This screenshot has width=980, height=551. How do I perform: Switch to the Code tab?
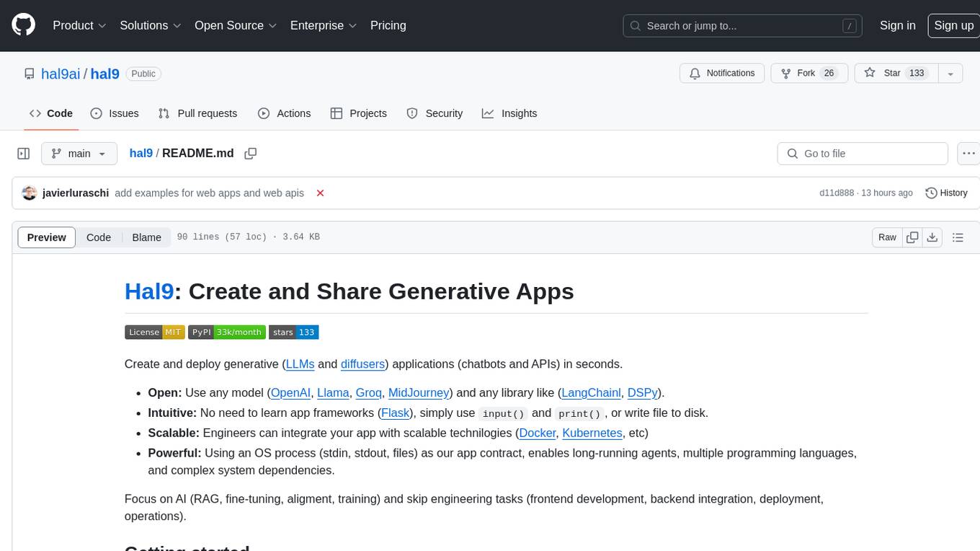point(51,113)
